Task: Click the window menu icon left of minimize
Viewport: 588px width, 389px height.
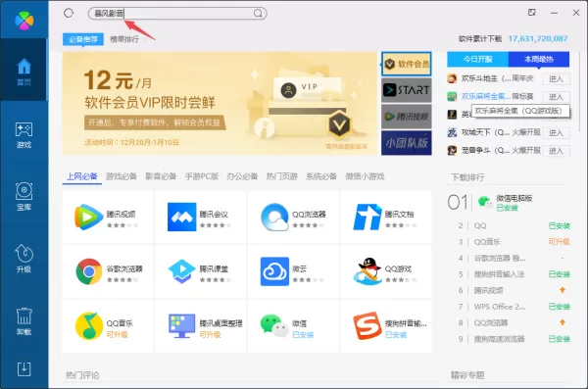Action: (532, 13)
